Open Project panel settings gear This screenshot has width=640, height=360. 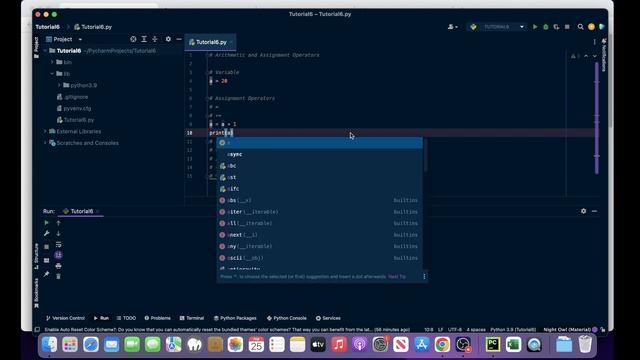coord(168,39)
